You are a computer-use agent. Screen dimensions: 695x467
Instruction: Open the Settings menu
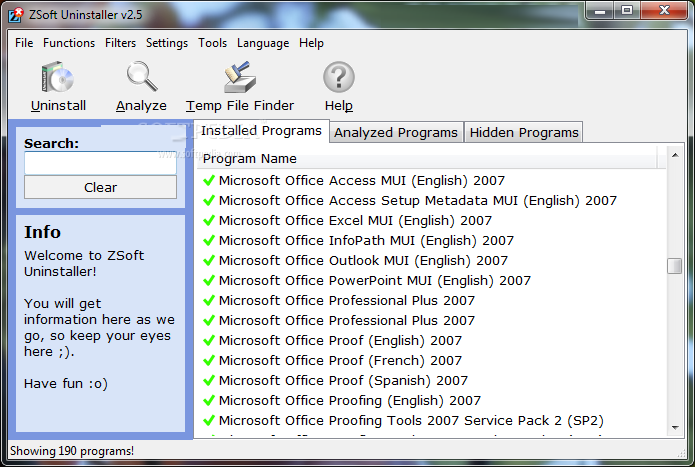click(x=167, y=43)
